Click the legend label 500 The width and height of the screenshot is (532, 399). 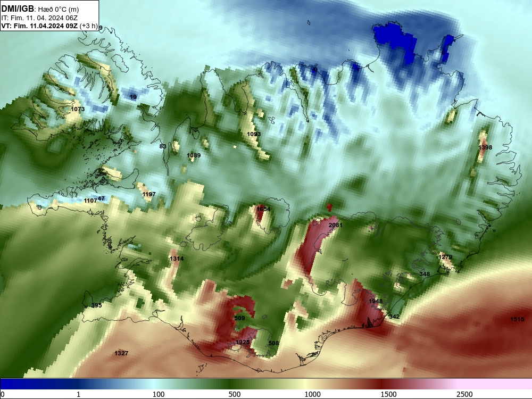[235, 394]
